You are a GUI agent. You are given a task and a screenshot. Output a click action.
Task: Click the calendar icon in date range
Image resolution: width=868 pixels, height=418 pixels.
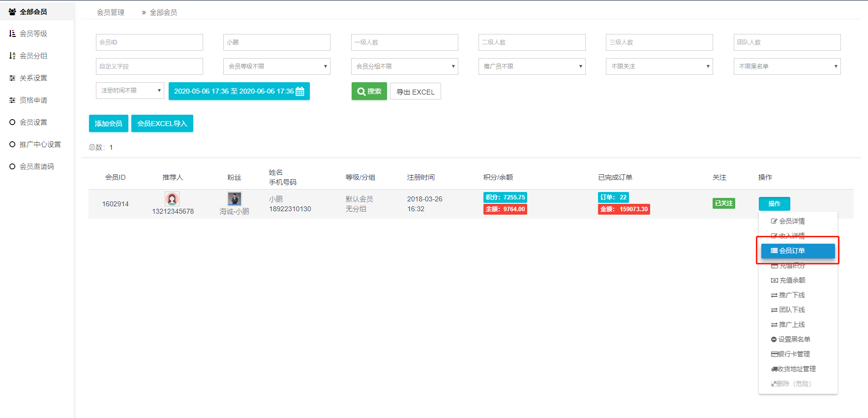pyautogui.click(x=300, y=91)
